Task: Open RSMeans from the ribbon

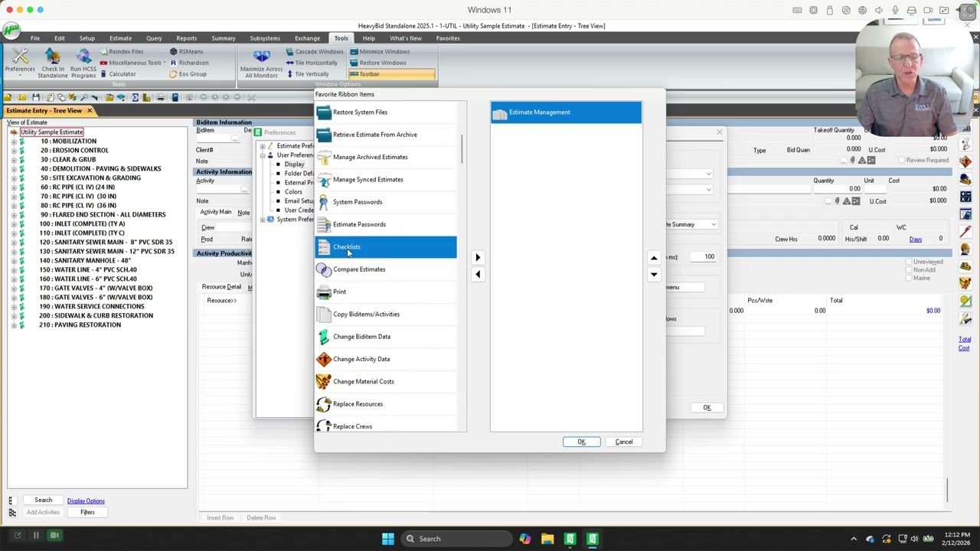Action: tap(186, 51)
